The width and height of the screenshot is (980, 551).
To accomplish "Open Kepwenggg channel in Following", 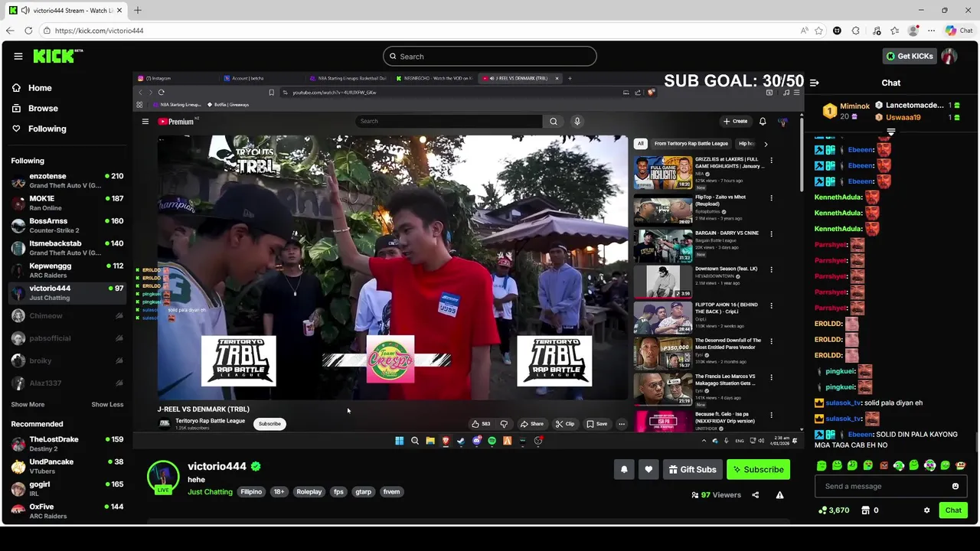I will click(67, 270).
